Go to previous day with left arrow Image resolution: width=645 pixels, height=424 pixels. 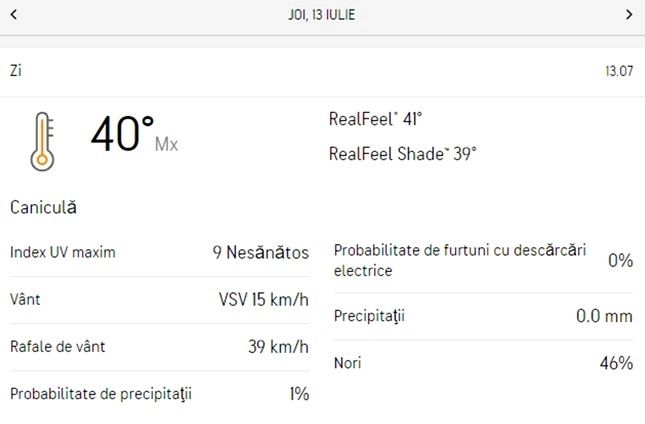(x=14, y=15)
